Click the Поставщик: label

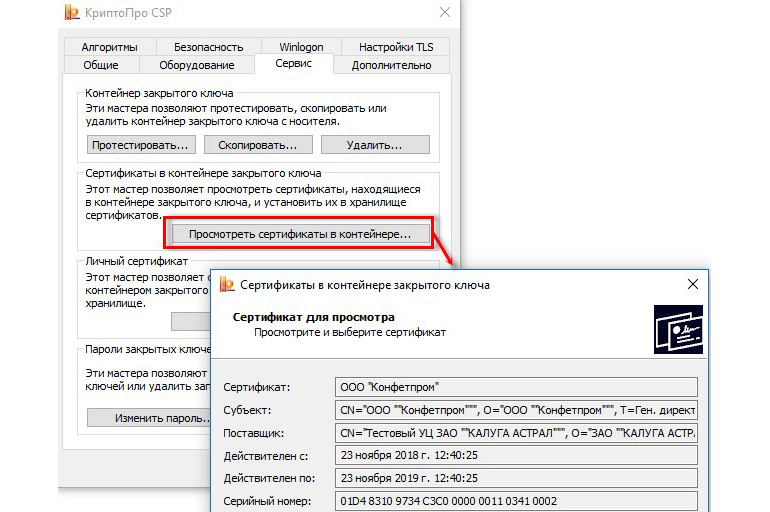click(x=253, y=433)
